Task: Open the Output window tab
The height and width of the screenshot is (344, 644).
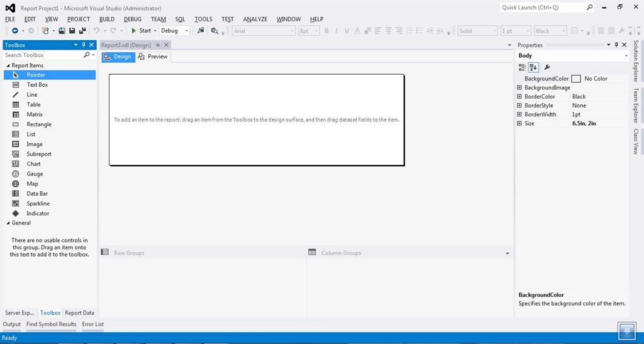Action: [x=12, y=324]
